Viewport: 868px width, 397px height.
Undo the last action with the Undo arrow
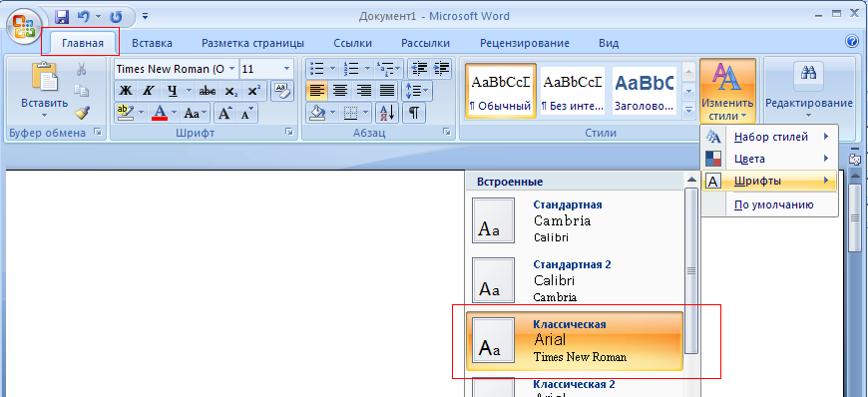(x=84, y=16)
